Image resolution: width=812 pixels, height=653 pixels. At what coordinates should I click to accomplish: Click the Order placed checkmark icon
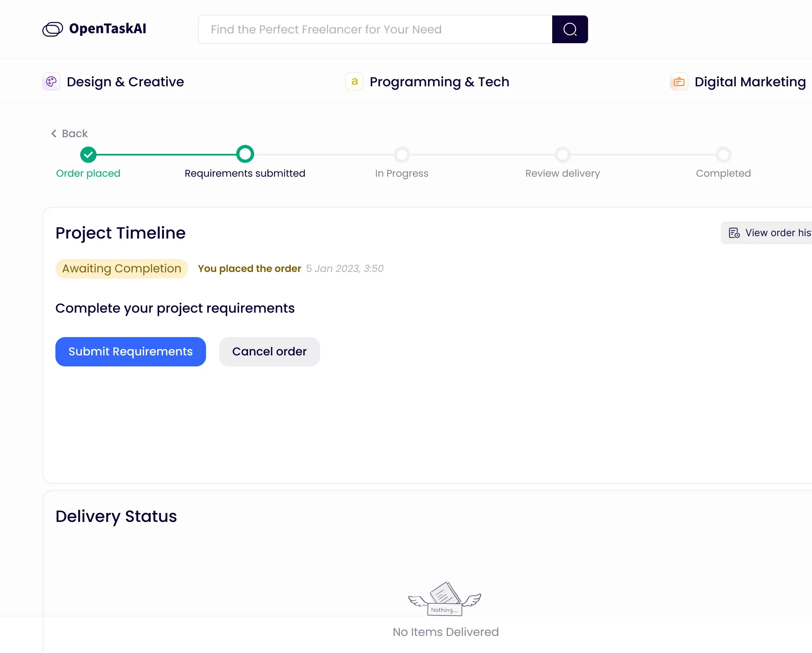point(88,155)
